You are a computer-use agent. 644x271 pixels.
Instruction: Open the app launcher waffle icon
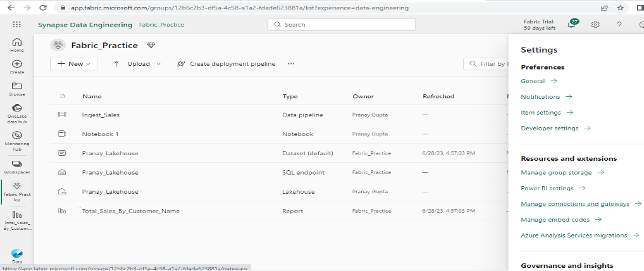tap(17, 25)
